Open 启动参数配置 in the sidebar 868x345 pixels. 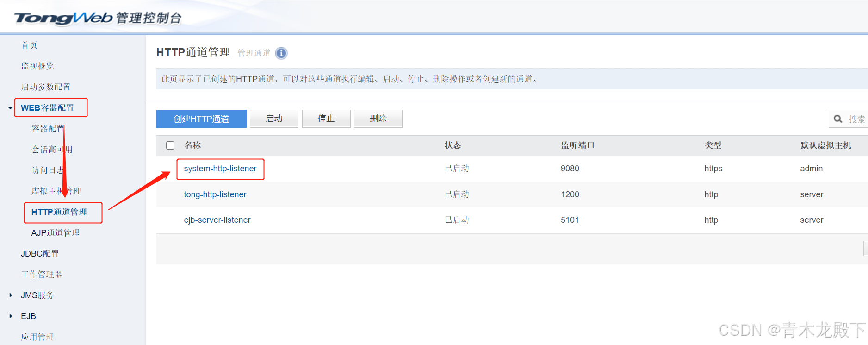46,87
